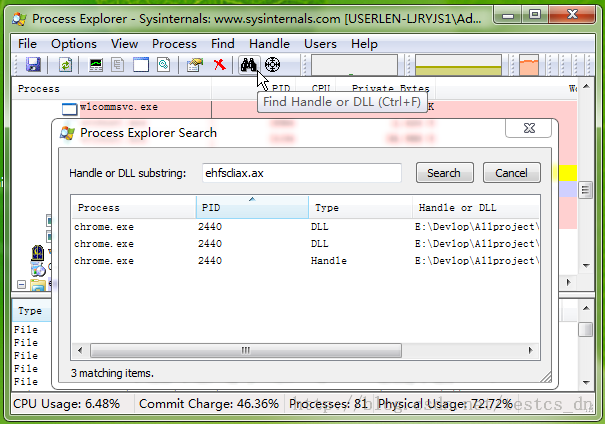Click Commit Charge status bar entry
Image resolution: width=605 pixels, height=424 pixels.
pos(209,404)
